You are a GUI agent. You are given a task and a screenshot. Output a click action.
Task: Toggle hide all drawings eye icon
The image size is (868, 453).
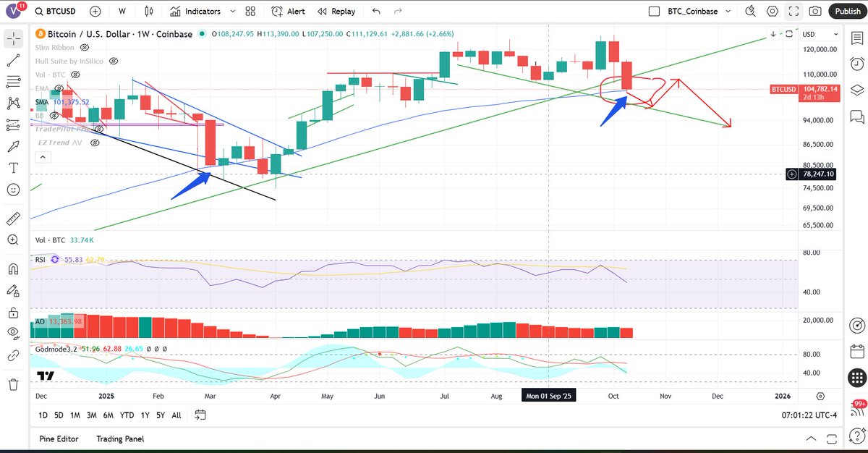point(13,334)
